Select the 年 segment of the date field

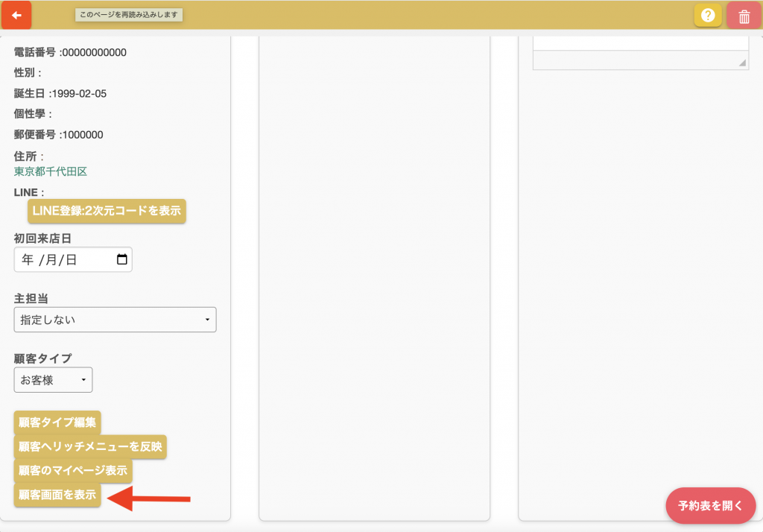28,260
